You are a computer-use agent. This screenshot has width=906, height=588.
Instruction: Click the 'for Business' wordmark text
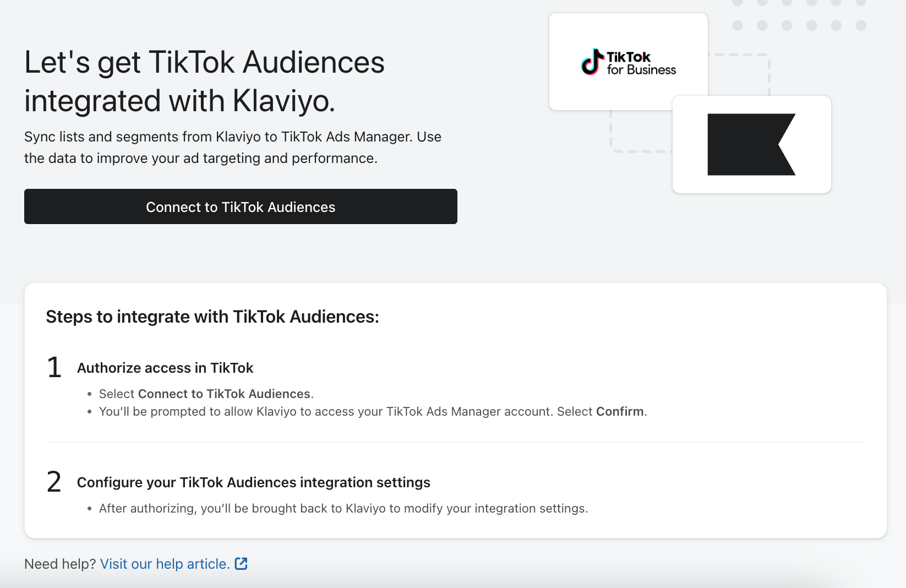pos(641,70)
